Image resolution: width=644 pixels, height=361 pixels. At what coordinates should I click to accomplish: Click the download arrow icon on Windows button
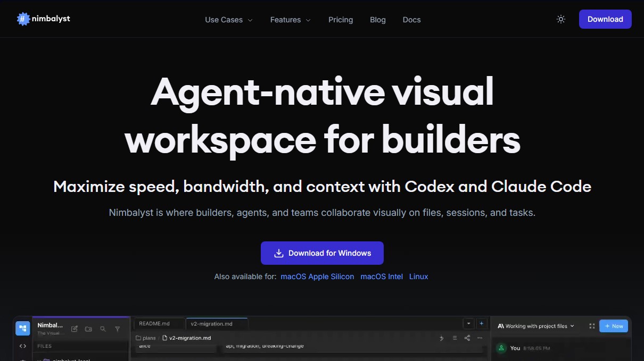278,253
